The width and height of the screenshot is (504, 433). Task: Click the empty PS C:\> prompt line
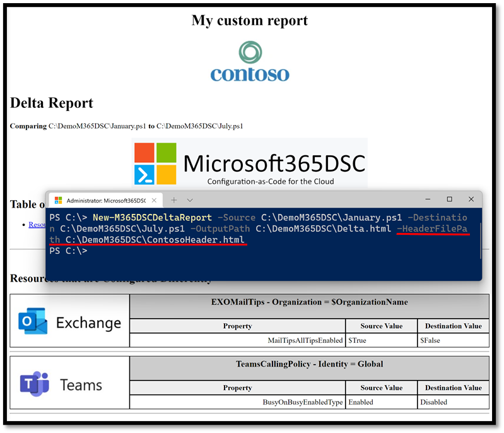coord(68,251)
